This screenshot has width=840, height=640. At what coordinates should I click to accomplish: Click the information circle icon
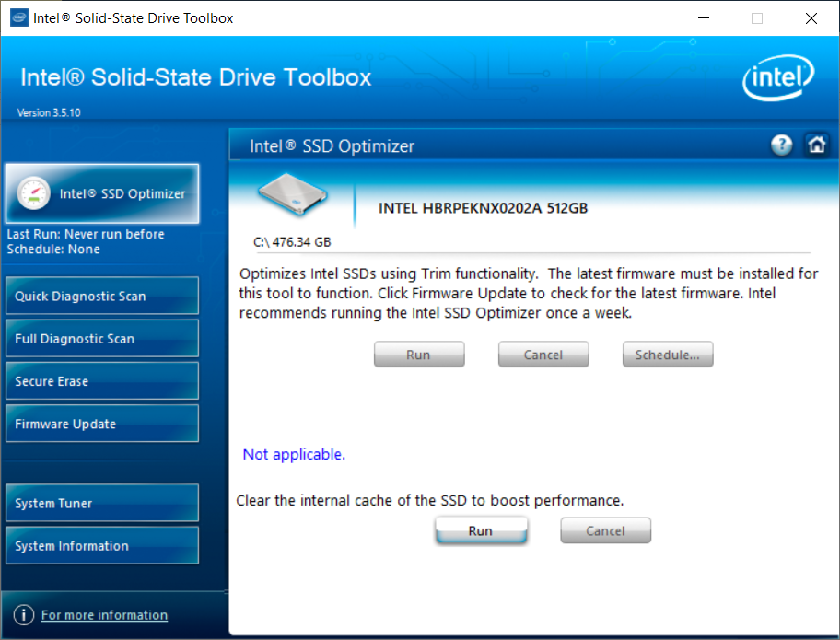(x=24, y=615)
